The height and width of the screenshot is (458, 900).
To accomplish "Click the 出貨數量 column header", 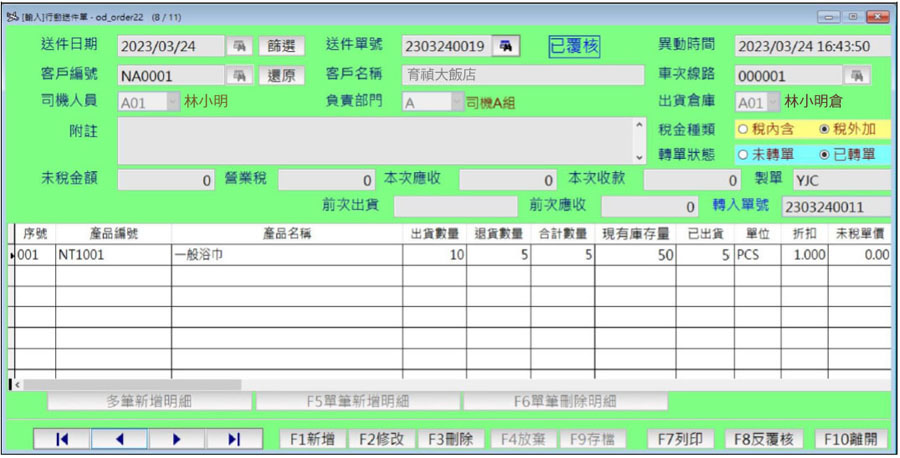I will (435, 234).
